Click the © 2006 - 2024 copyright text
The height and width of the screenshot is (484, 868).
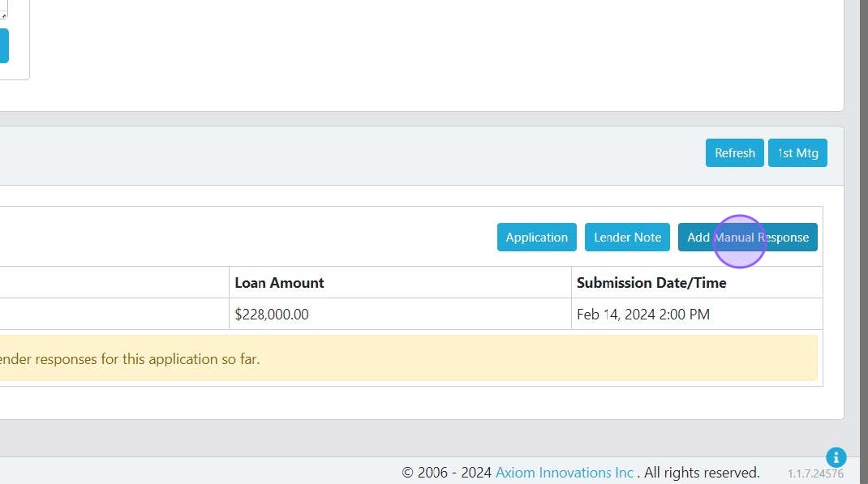(447, 473)
